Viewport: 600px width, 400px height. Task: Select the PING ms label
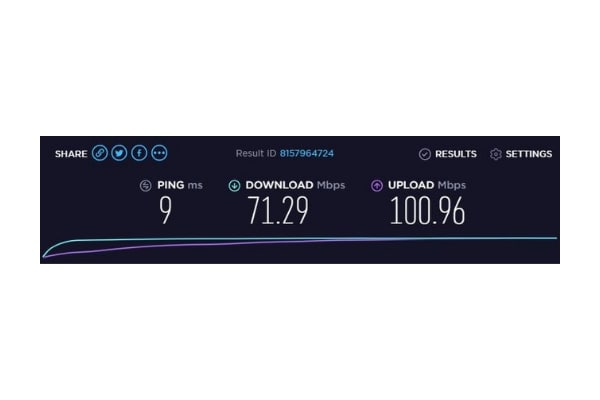[180, 185]
